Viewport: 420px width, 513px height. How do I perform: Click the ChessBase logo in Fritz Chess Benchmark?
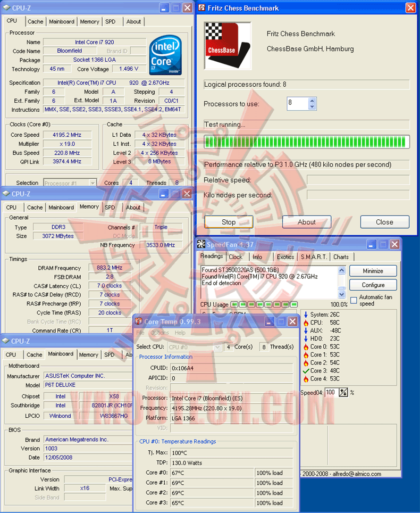pyautogui.click(x=228, y=45)
